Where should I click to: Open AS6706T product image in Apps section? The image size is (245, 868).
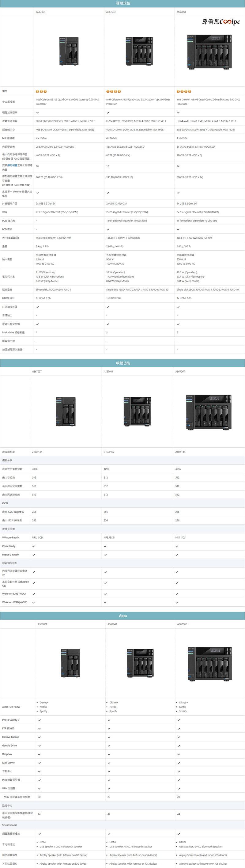[x=209, y=664]
